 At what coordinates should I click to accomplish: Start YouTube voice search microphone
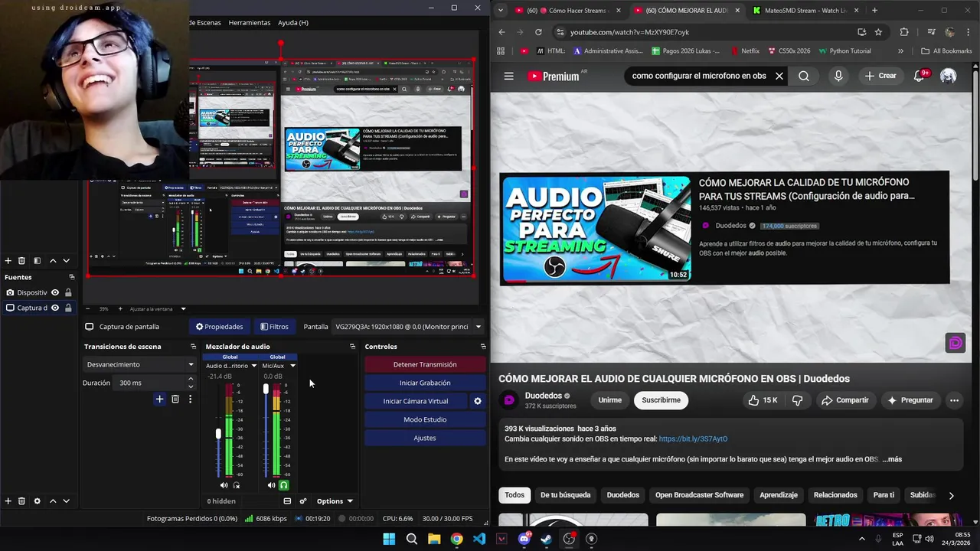[x=838, y=76]
